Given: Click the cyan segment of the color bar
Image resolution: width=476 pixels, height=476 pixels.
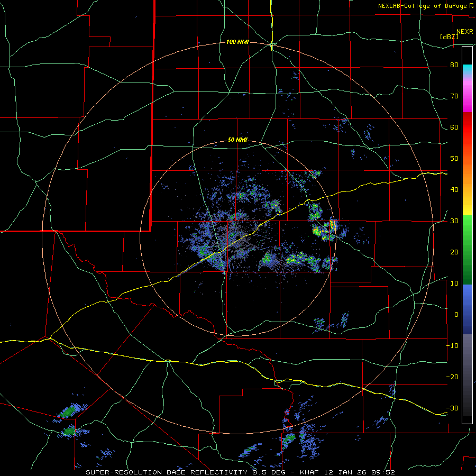Looking at the screenshot, I should point(467,69).
